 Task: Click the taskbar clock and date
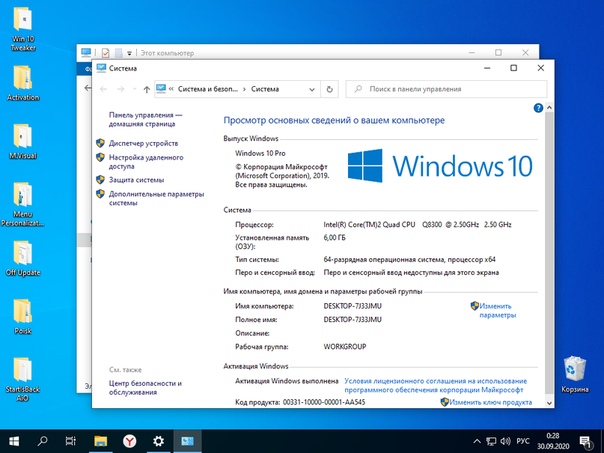click(553, 441)
